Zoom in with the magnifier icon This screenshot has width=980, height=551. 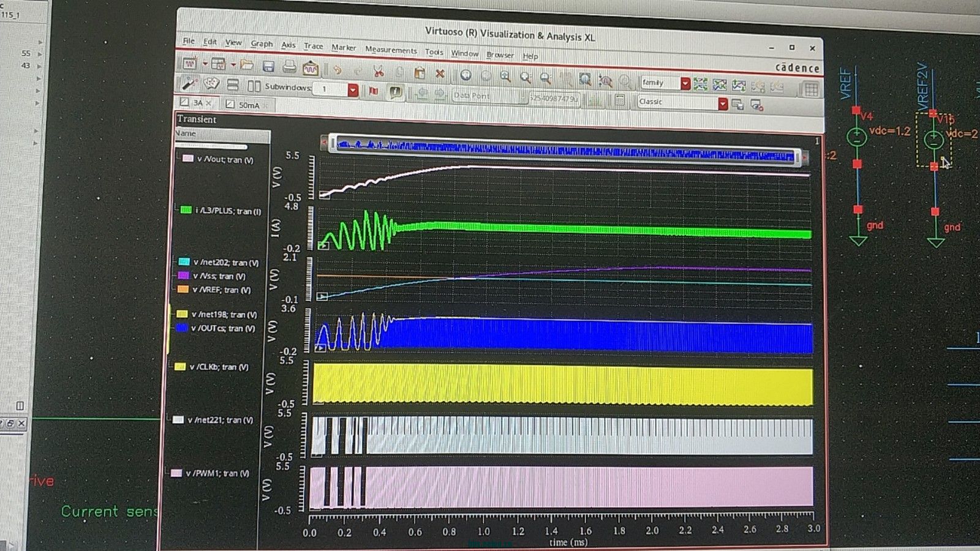(x=505, y=77)
